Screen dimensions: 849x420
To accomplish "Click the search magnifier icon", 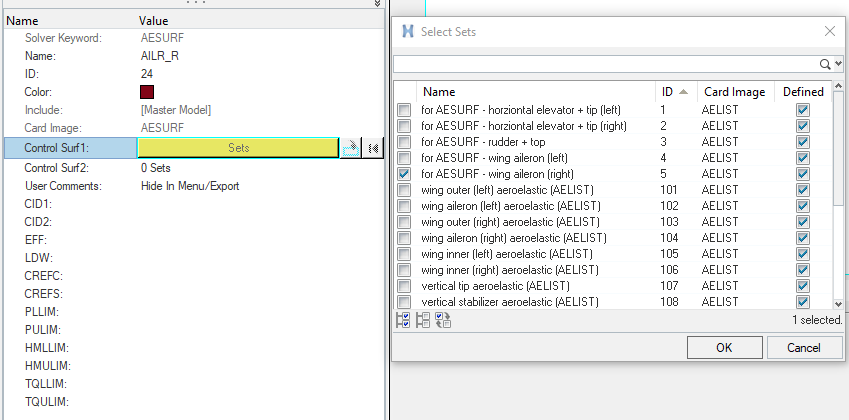I will (x=825, y=64).
